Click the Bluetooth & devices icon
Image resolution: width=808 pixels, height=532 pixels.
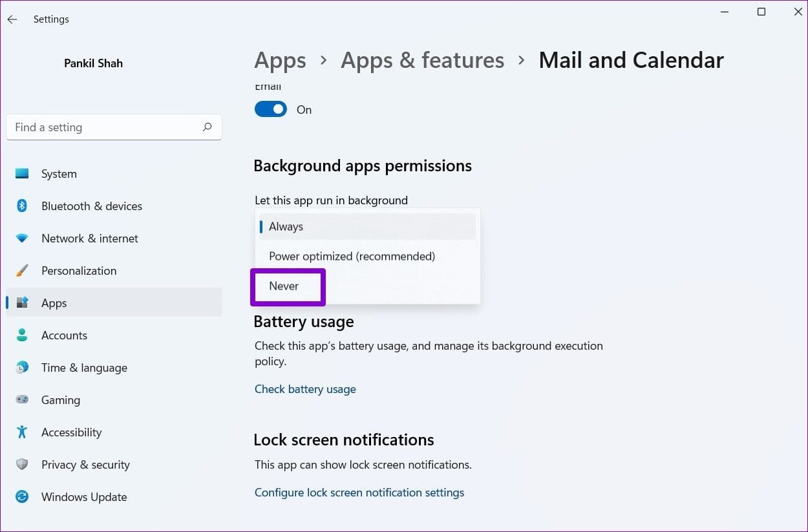[22, 206]
